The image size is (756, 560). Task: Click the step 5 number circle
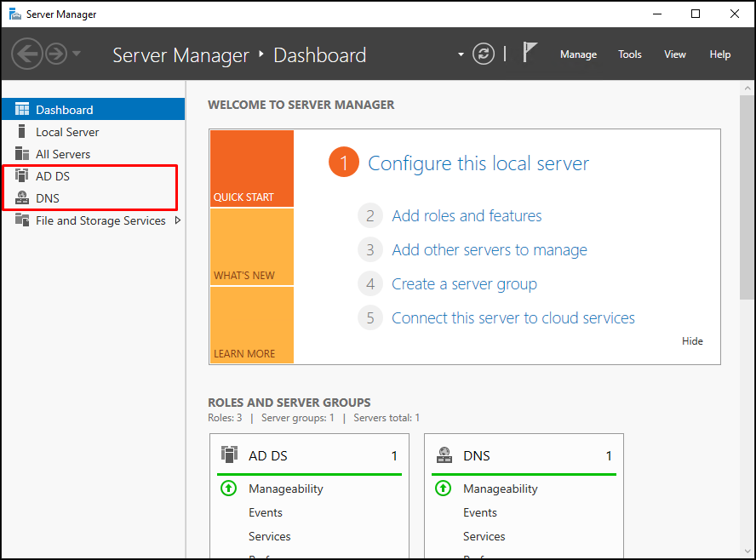pyautogui.click(x=369, y=318)
